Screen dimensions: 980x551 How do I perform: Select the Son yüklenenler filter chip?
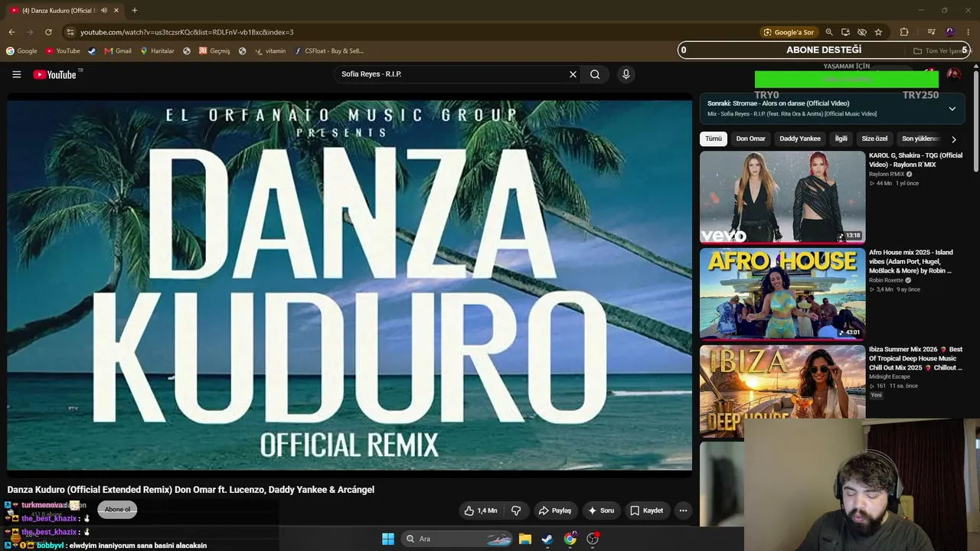click(920, 139)
